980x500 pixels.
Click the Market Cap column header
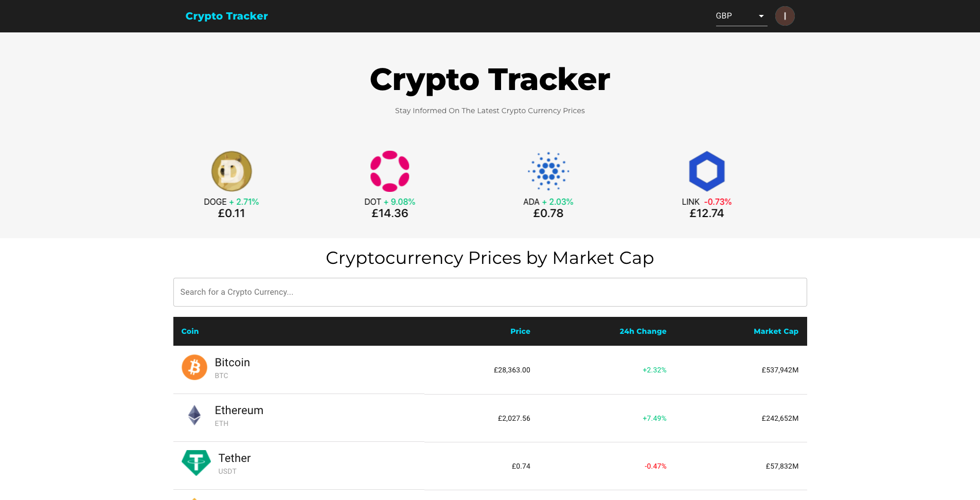(x=776, y=331)
